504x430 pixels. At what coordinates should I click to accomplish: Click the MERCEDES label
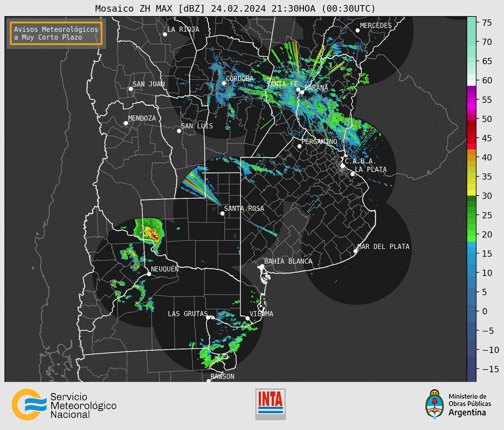pos(376,26)
